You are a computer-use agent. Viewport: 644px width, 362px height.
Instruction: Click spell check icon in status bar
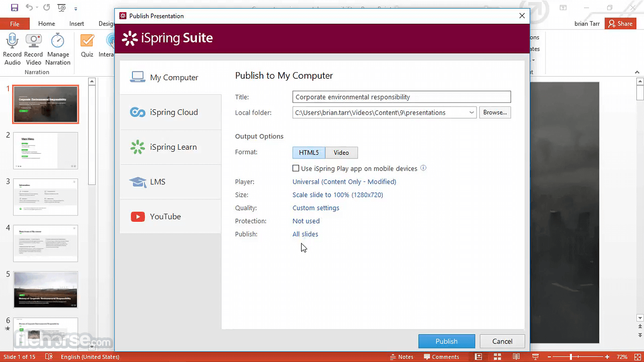(49, 357)
